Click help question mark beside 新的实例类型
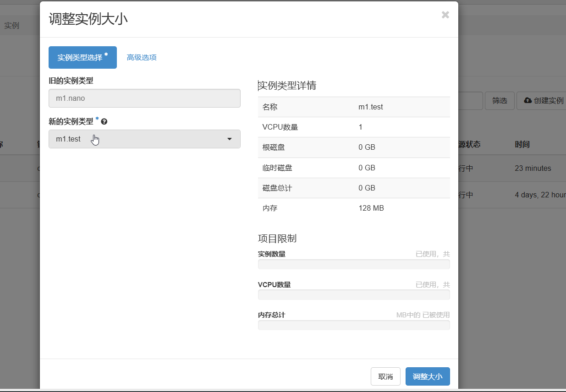 (x=104, y=122)
